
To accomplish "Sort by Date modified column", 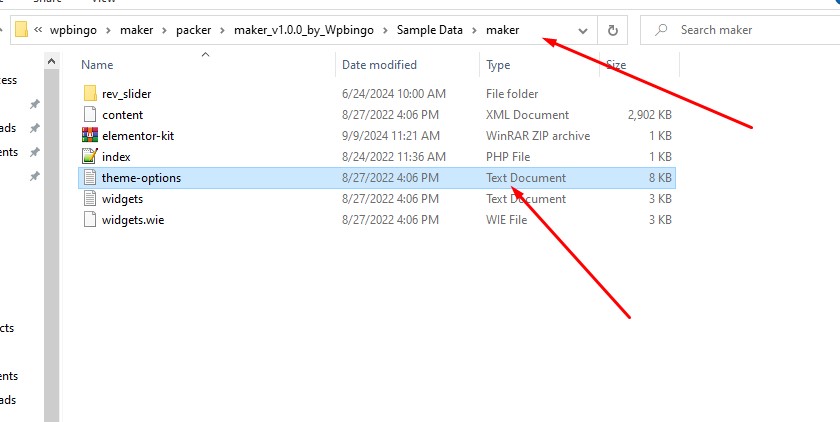I will [x=380, y=65].
